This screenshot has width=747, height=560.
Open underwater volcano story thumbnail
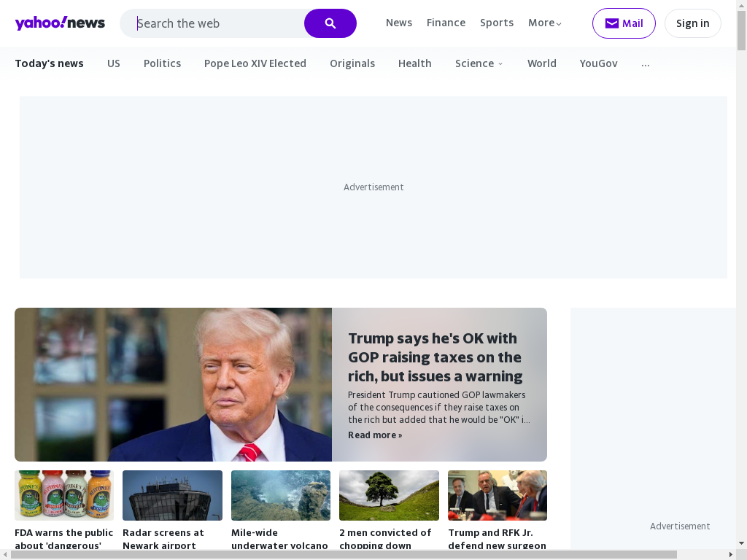click(x=281, y=495)
